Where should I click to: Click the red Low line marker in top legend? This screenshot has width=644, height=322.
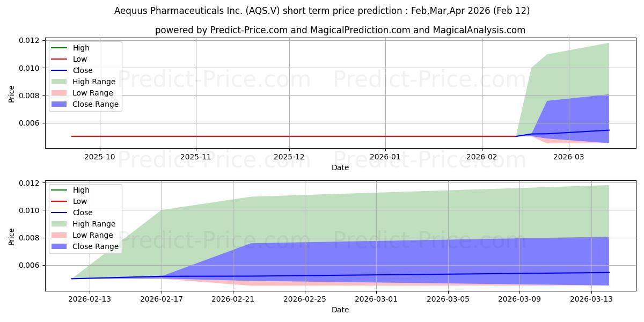[x=61, y=59]
